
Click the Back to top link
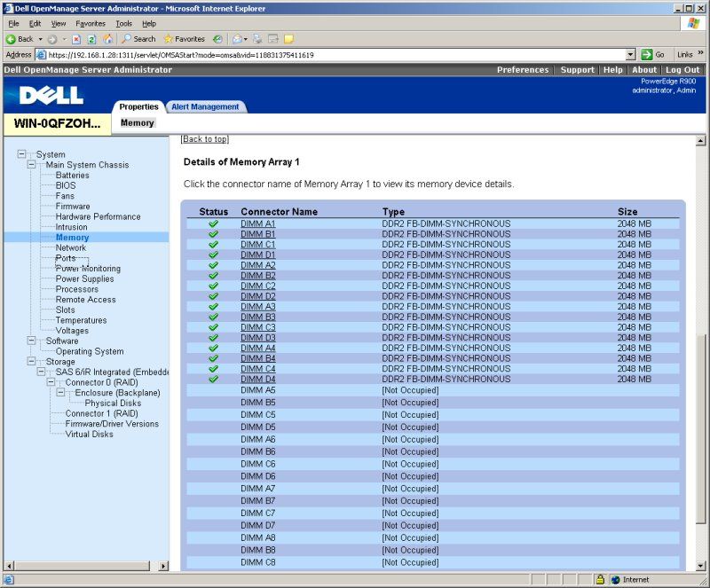pos(205,139)
